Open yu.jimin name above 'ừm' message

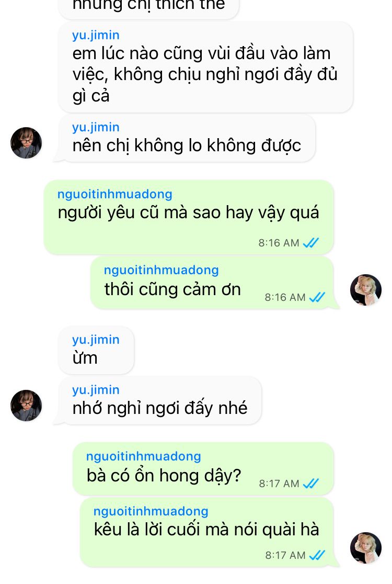pyautogui.click(x=96, y=339)
